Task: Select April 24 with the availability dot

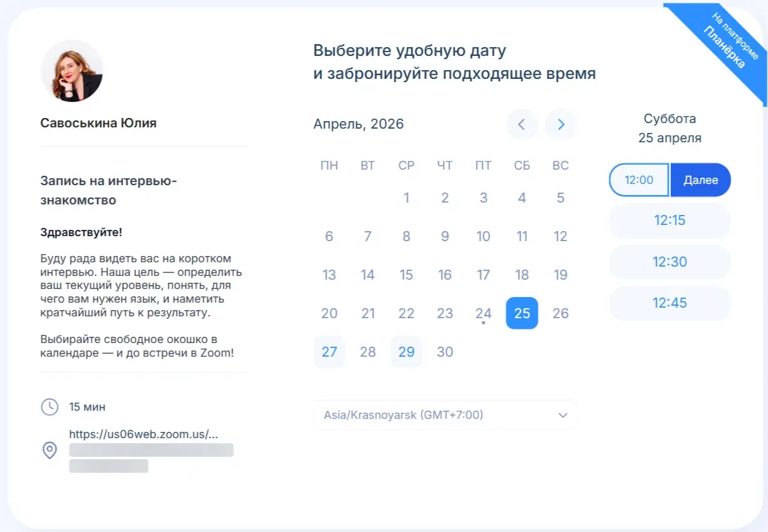Action: tap(483, 313)
